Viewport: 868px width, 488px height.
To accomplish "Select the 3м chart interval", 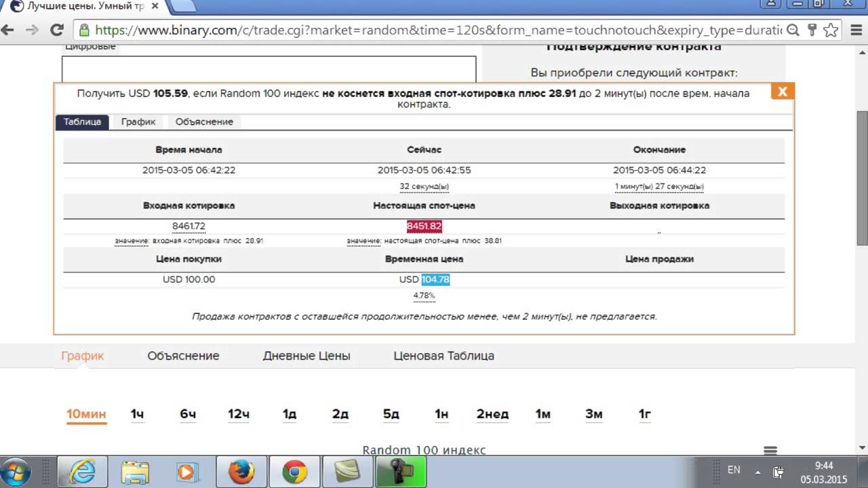I will click(593, 414).
